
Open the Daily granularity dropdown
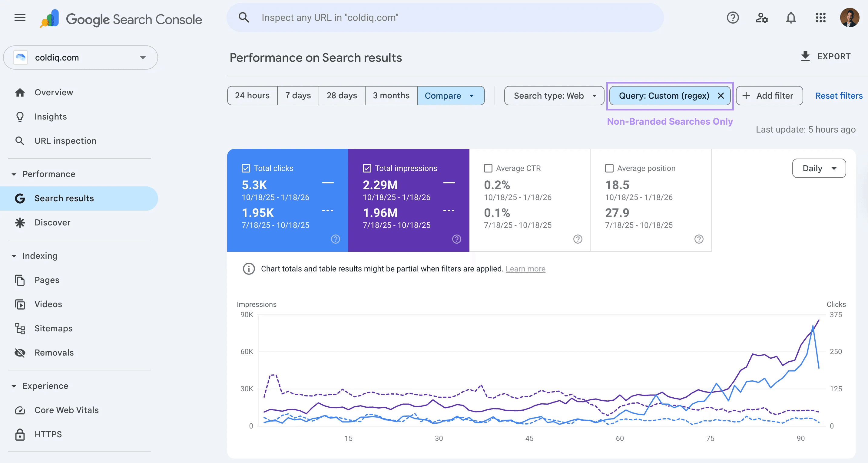click(x=819, y=168)
